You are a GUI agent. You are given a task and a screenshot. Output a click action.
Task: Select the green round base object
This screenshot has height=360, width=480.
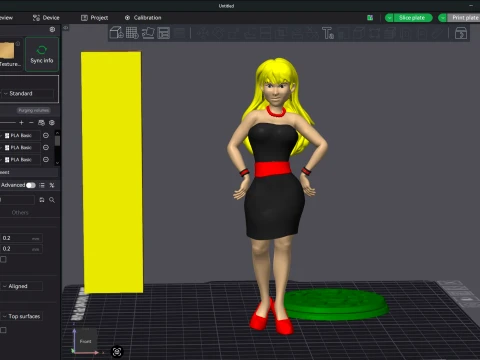click(x=337, y=304)
